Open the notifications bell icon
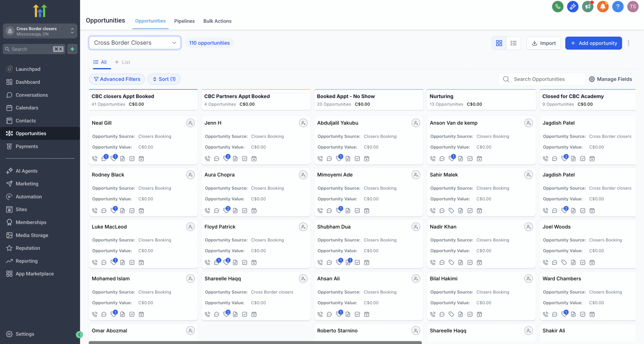 (x=602, y=7)
